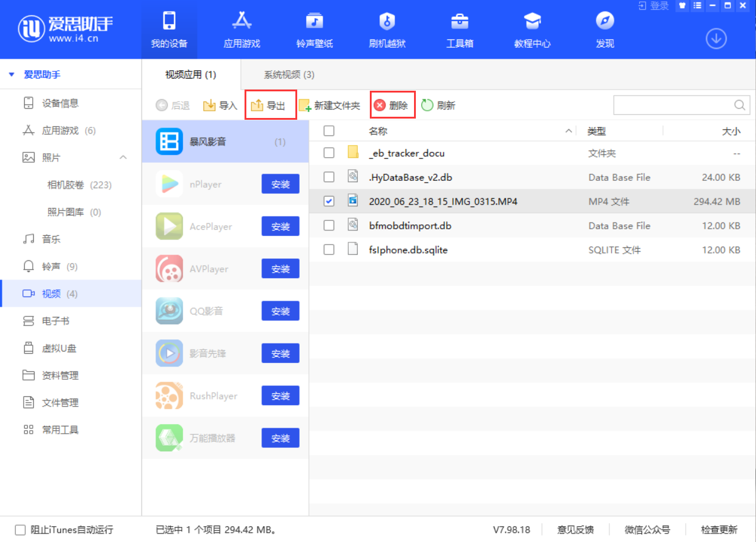Collapse the 照片 section chevron

pyautogui.click(x=123, y=157)
